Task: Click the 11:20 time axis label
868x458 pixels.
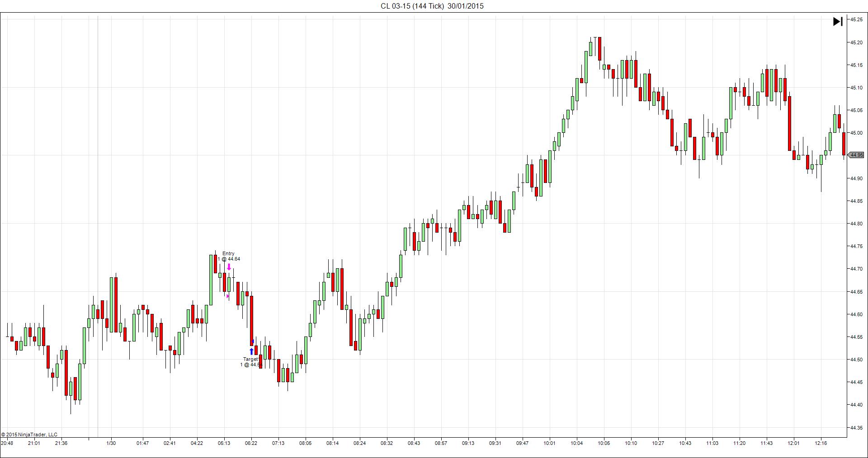Action: [x=739, y=443]
